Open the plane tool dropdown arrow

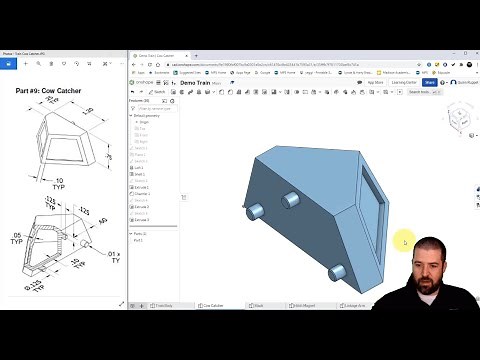point(378,92)
